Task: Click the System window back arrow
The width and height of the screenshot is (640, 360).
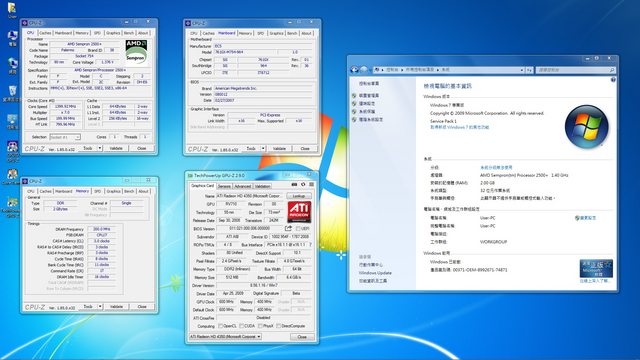Action: 354,70
